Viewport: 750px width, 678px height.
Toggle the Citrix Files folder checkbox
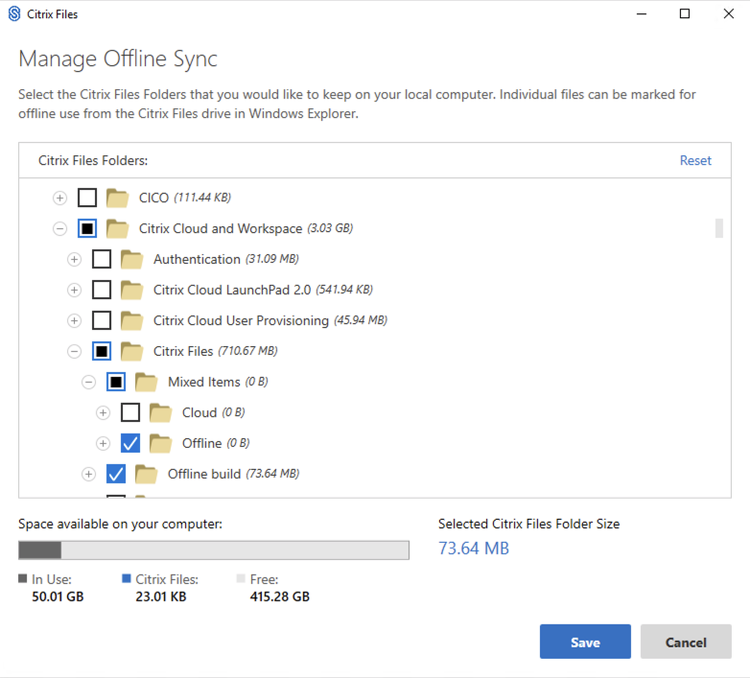click(101, 351)
